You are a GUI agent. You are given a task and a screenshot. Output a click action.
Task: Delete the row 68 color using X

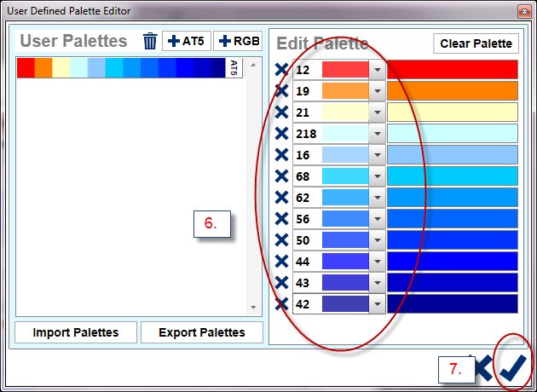[281, 176]
